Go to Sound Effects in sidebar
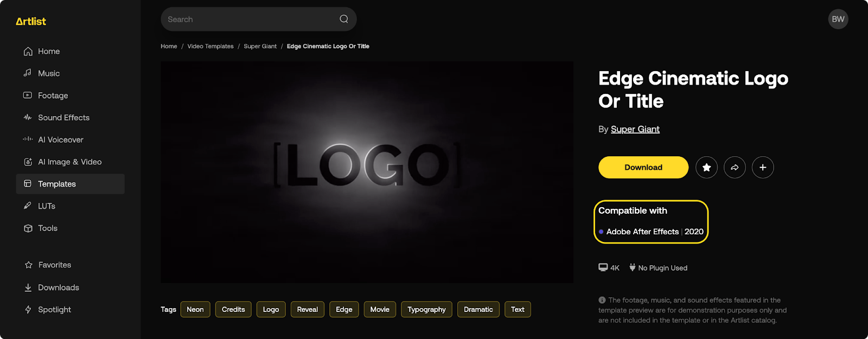 point(63,118)
